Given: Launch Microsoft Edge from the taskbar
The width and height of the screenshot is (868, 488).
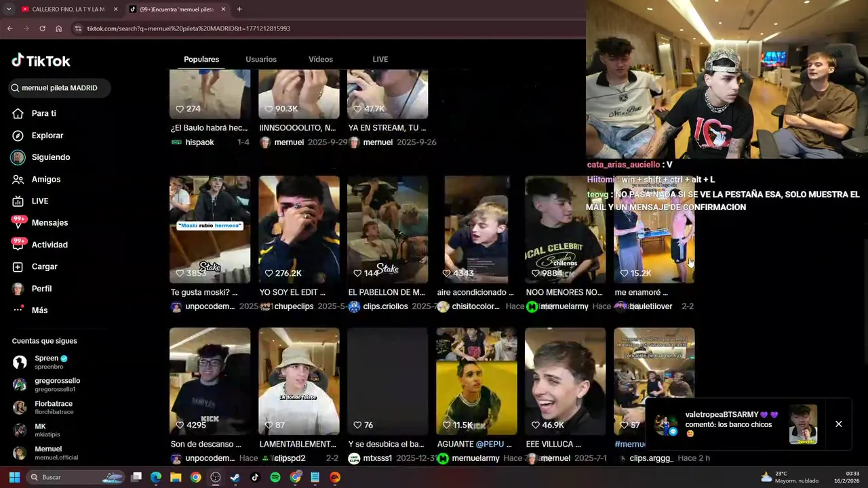Looking at the screenshot, I should pyautogui.click(x=156, y=477).
